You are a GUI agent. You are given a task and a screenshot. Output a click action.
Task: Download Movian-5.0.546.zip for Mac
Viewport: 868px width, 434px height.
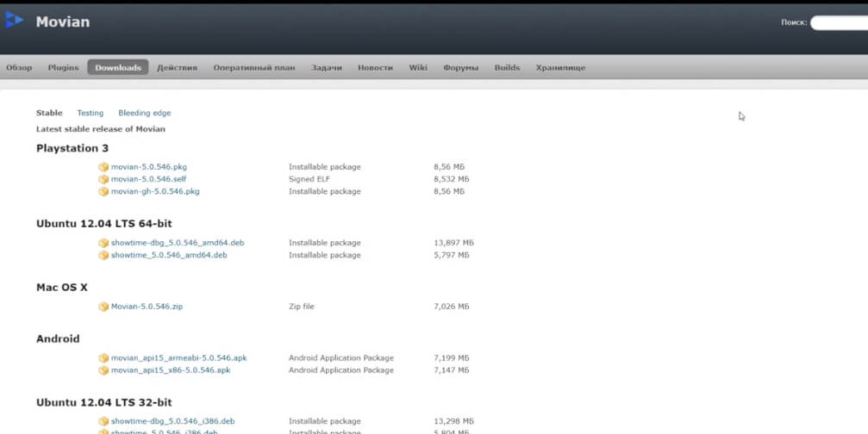[147, 307]
